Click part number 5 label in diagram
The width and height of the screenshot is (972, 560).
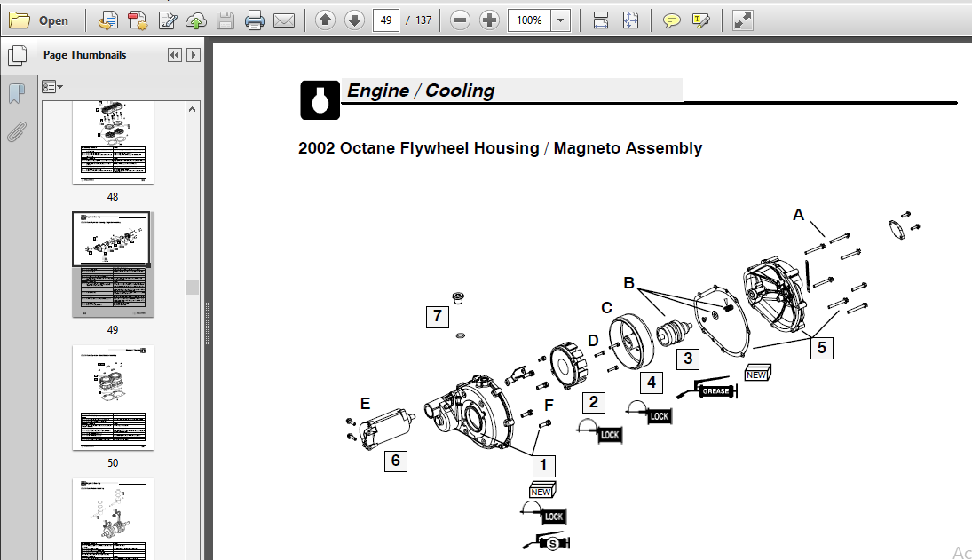pyautogui.click(x=821, y=348)
